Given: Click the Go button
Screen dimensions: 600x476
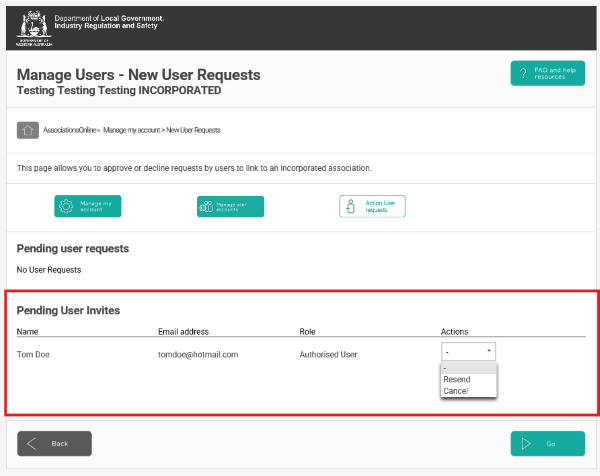Looking at the screenshot, I should (x=548, y=443).
